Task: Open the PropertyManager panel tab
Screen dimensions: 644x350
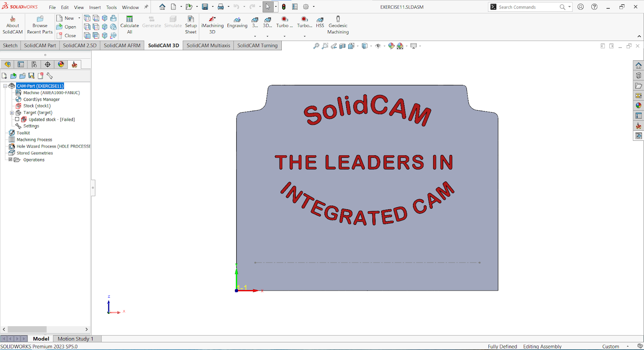Action: point(21,64)
